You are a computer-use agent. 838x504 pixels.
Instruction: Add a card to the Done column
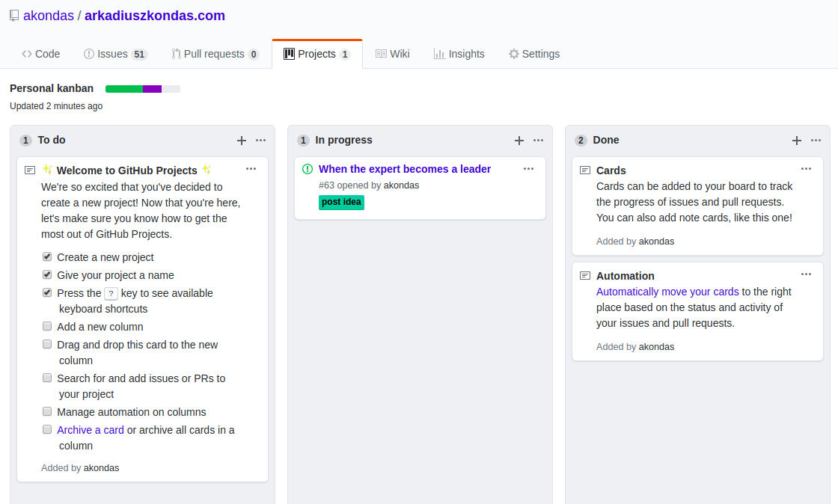click(x=796, y=141)
